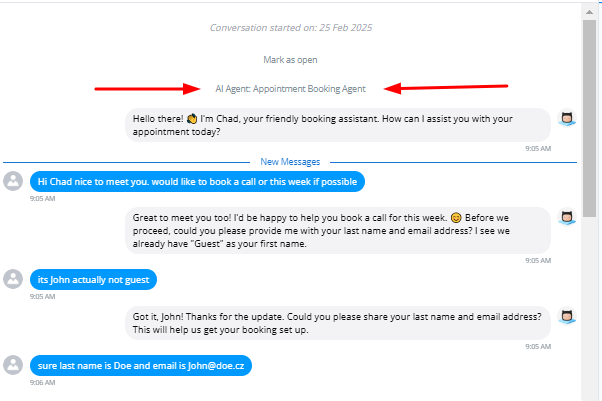Screen dimensions: 602x401
Task: Click the "Hi Chad nice to meet you" message
Action: 197,181
